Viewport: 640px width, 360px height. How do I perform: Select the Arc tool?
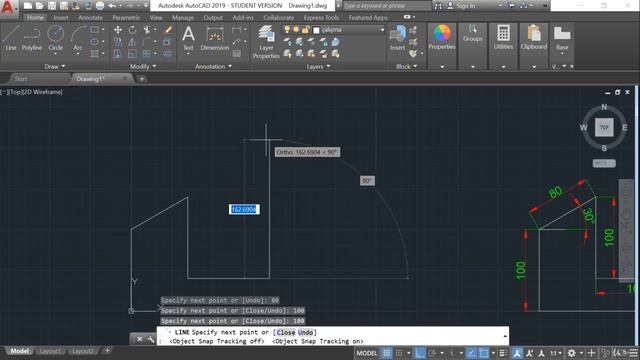click(x=78, y=38)
